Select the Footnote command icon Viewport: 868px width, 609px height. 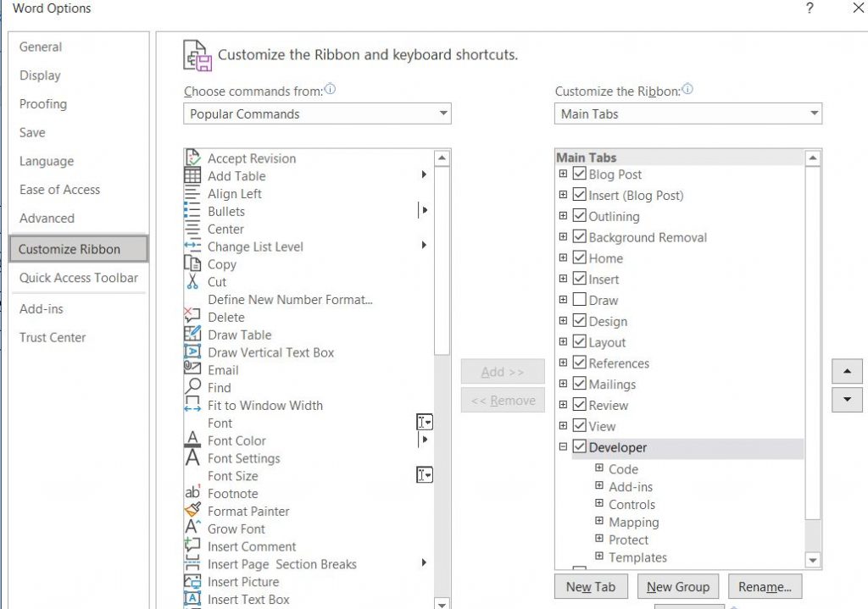pos(193,493)
